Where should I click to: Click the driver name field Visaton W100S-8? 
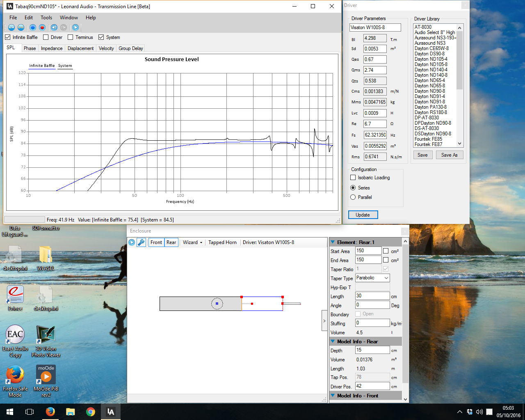[x=375, y=27]
